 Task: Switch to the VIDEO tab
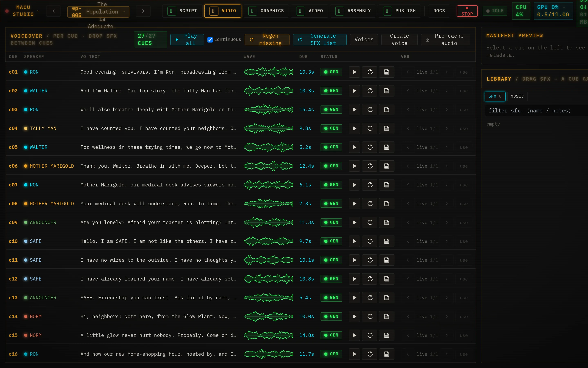pos(309,11)
